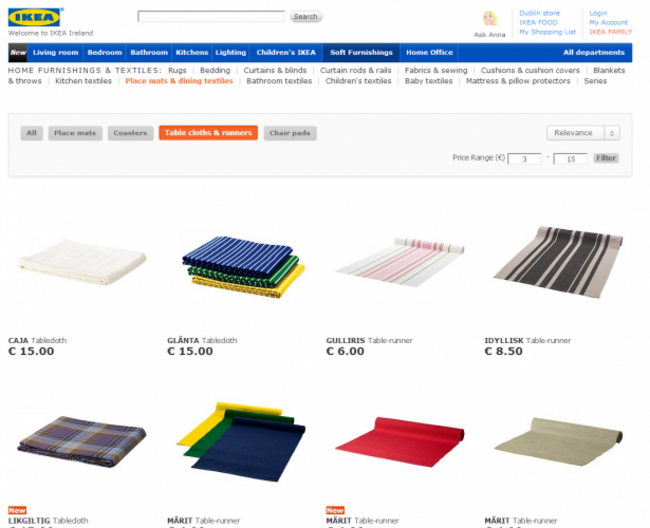The width and height of the screenshot is (650, 528).
Task: Click the € 6.00 price text
Action: tap(345, 351)
